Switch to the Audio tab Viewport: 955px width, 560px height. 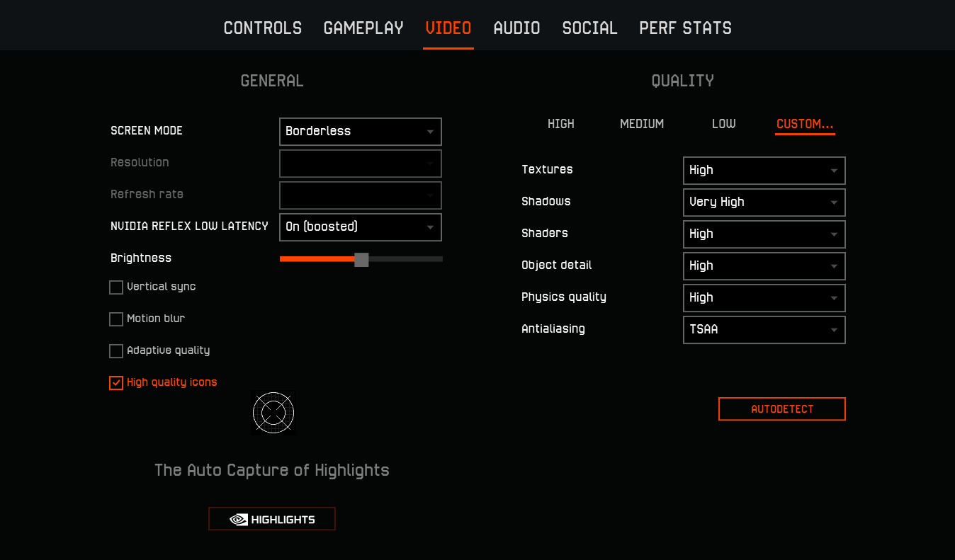516,28
